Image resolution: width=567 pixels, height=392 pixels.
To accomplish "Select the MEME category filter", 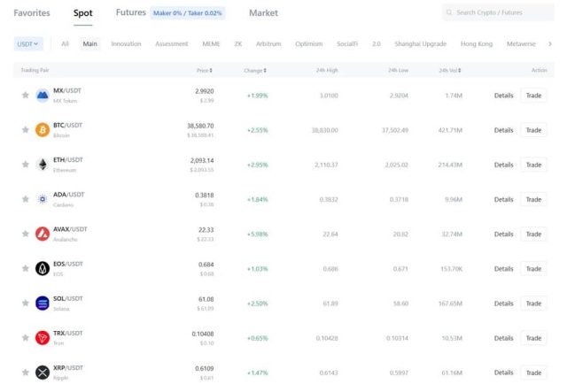I will click(x=211, y=43).
